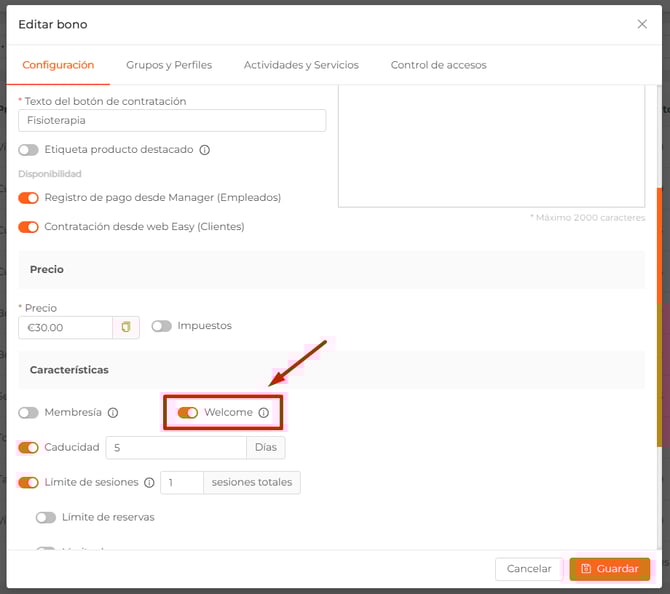Enable the Impuestos toggle
This screenshot has width=670, height=594.
click(161, 326)
